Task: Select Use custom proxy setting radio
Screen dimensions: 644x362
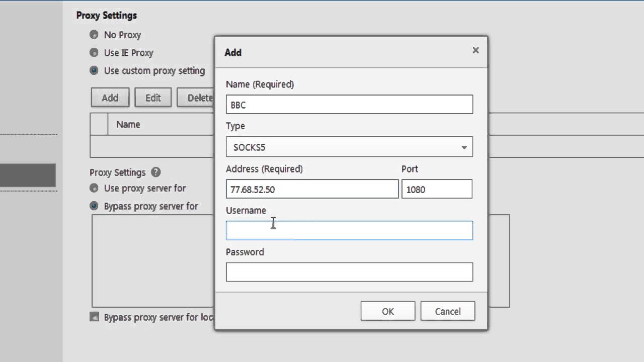Action: (94, 70)
